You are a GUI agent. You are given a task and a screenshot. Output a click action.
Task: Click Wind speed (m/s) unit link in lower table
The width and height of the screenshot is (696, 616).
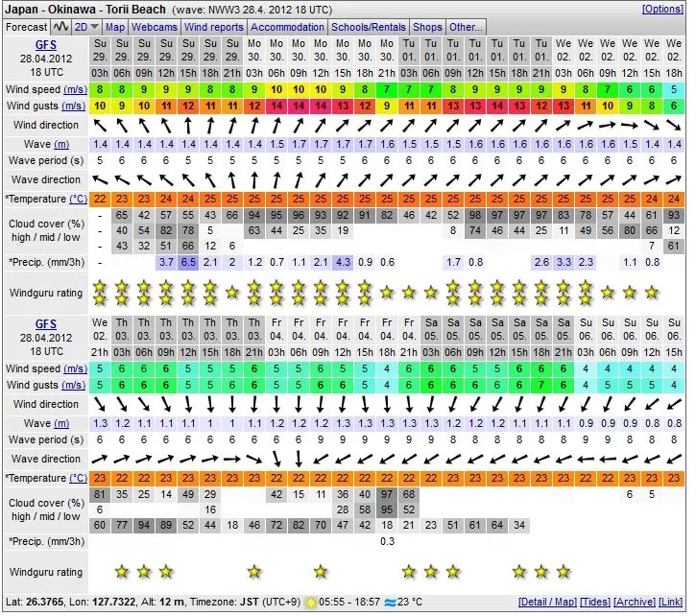point(75,368)
